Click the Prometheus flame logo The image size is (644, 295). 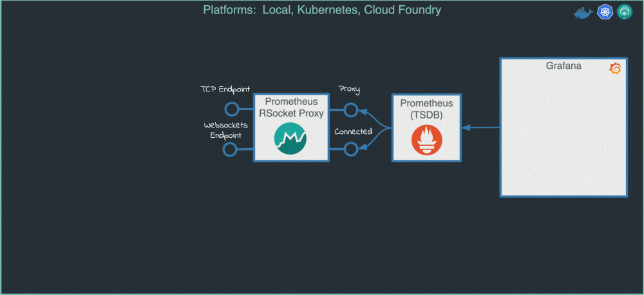click(427, 140)
